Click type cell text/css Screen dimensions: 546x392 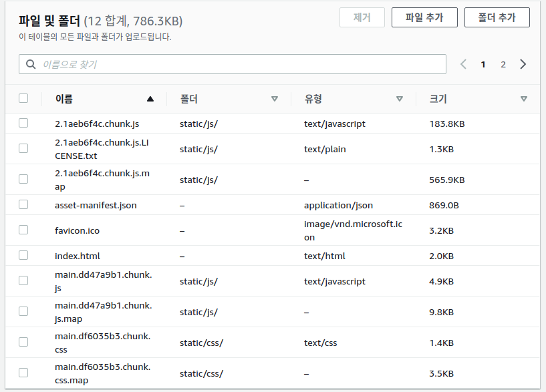coord(320,343)
